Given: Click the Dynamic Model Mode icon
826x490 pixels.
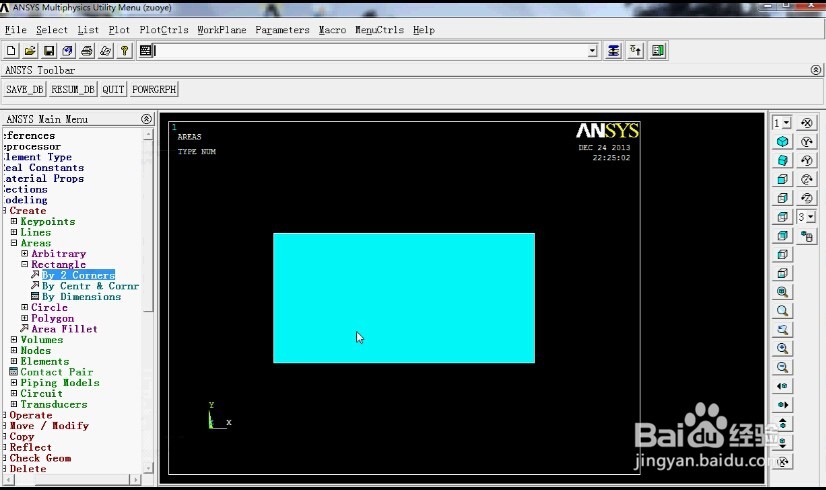Looking at the screenshot, I should tap(807, 236).
